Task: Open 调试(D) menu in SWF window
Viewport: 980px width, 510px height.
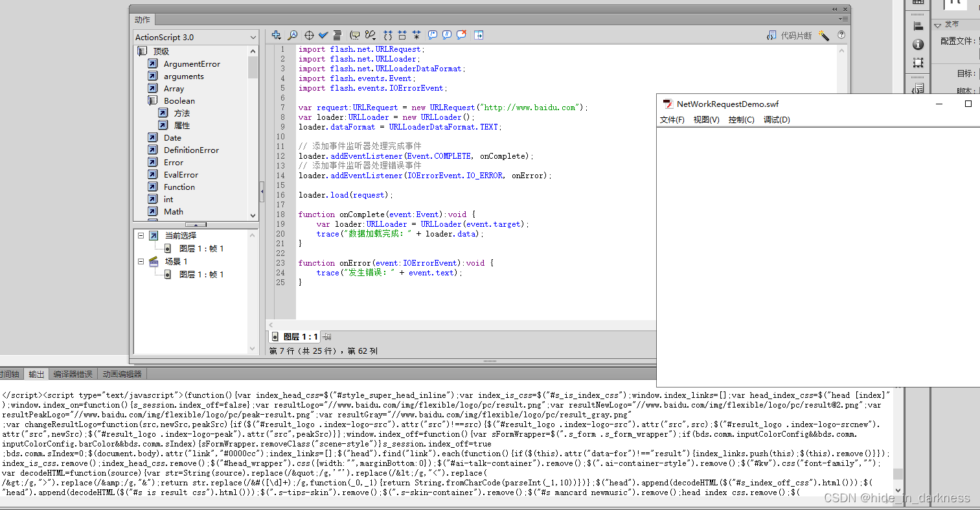Action: 777,120
